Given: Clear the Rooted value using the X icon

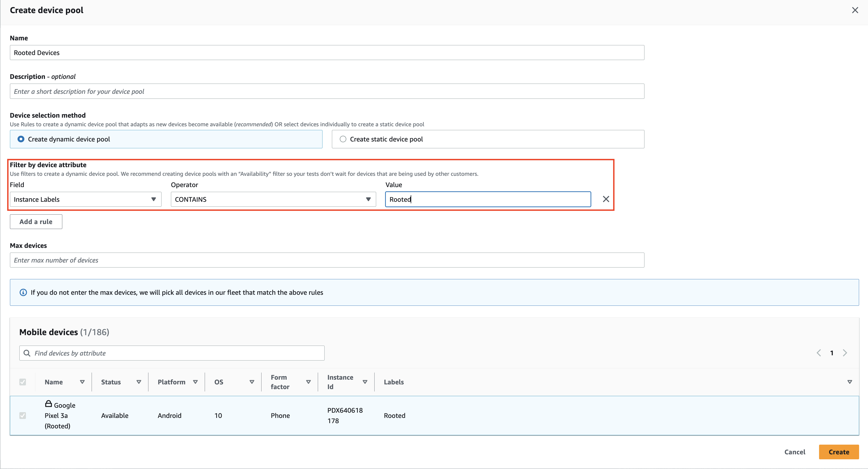Looking at the screenshot, I should point(605,199).
